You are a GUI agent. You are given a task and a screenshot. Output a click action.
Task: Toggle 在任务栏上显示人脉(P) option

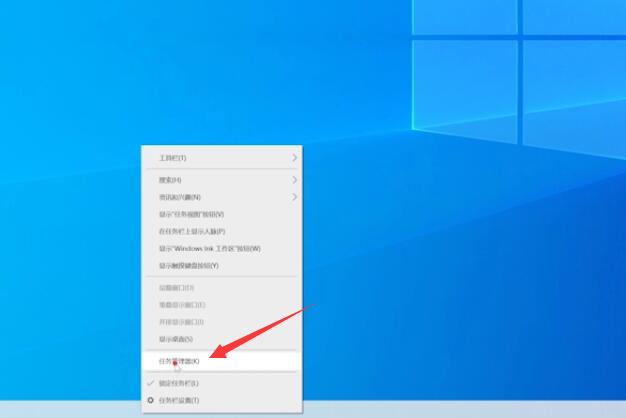pyautogui.click(x=222, y=232)
